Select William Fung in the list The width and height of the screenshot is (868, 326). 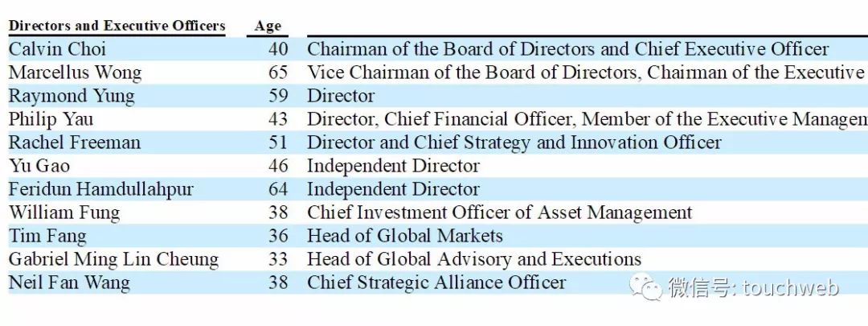pos(64,213)
